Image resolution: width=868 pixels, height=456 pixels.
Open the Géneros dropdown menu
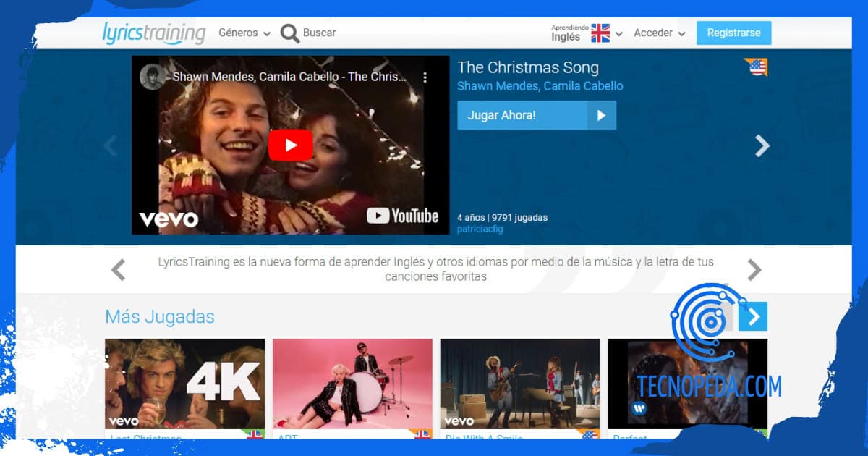[244, 33]
